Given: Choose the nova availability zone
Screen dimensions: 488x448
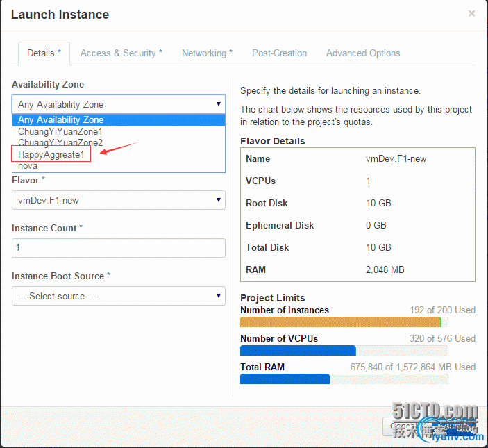Looking at the screenshot, I should click(28, 166).
